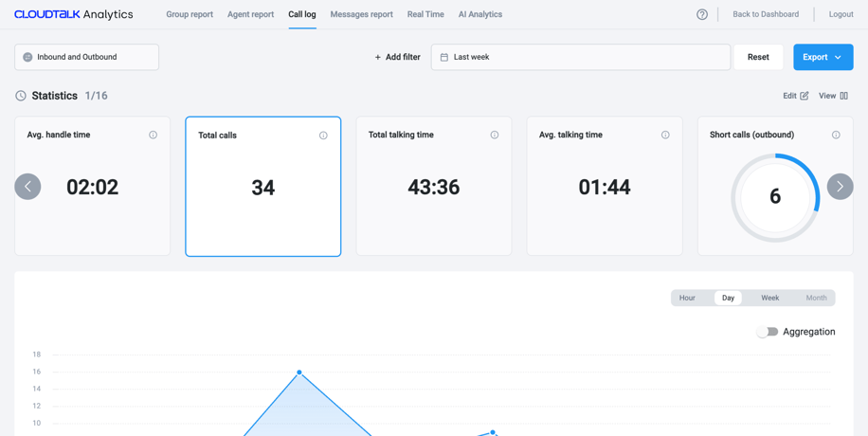Click the Edit statistics label

click(x=789, y=96)
